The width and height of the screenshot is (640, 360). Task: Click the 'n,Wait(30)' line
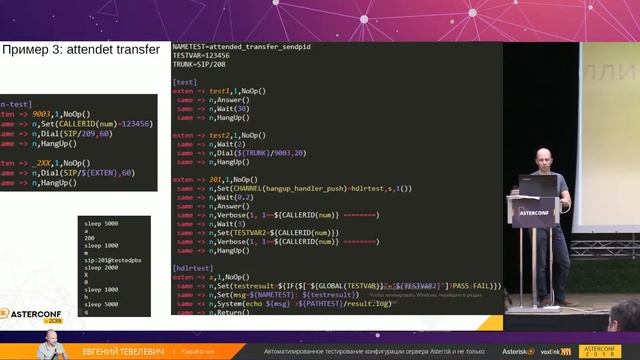(x=213, y=109)
